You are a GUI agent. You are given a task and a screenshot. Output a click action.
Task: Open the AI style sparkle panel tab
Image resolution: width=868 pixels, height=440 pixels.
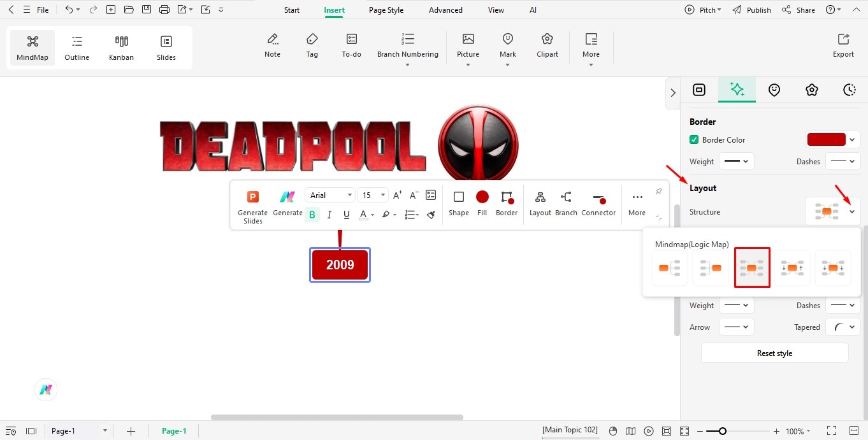click(x=737, y=90)
